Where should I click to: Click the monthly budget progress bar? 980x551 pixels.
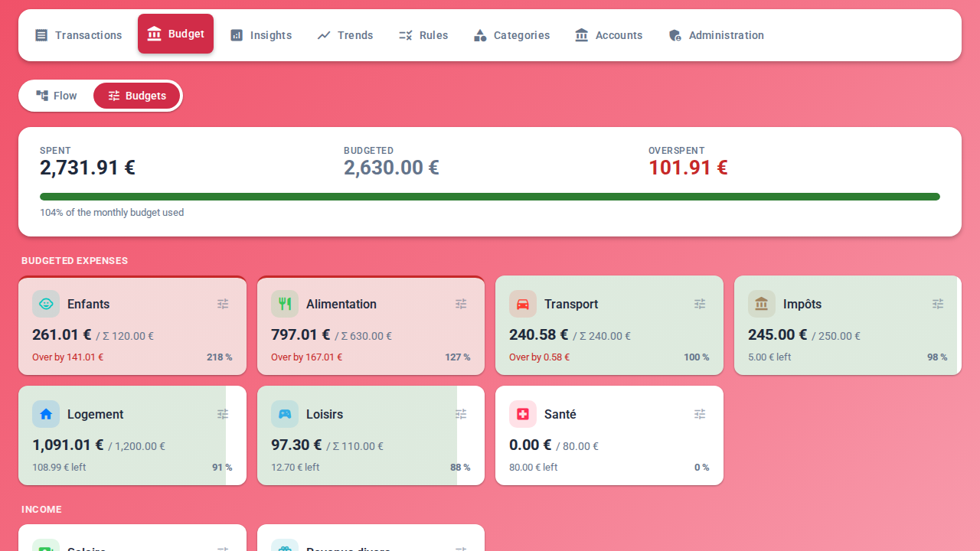tap(490, 197)
